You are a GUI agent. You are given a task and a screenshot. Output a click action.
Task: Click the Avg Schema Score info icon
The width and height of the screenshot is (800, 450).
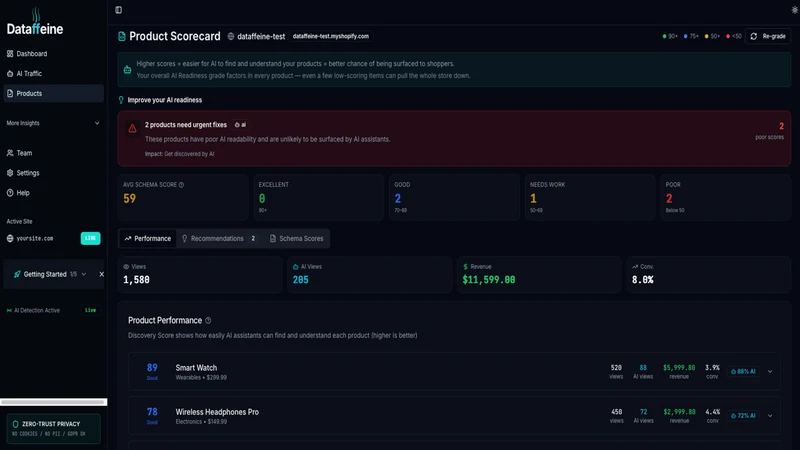point(181,185)
